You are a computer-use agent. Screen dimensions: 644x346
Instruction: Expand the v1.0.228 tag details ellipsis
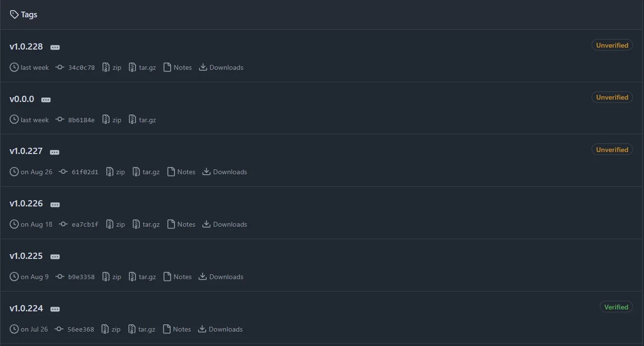55,48
